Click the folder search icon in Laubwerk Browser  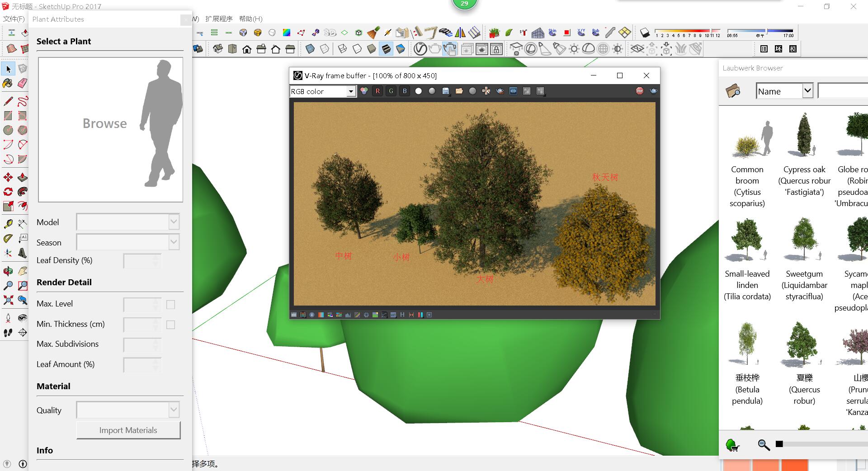[733, 91]
